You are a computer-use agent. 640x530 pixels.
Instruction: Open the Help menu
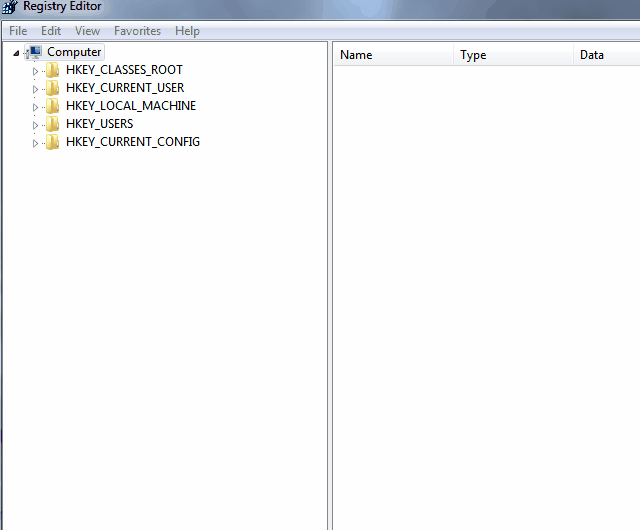pyautogui.click(x=187, y=31)
